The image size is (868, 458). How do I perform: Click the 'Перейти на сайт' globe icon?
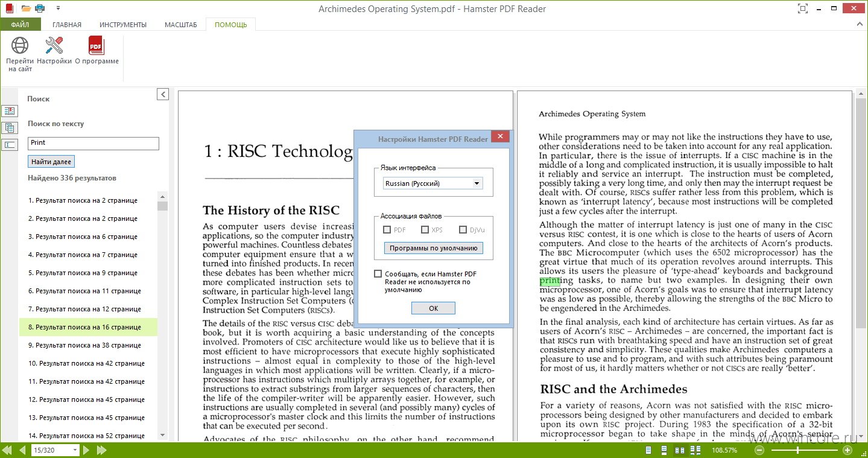20,46
